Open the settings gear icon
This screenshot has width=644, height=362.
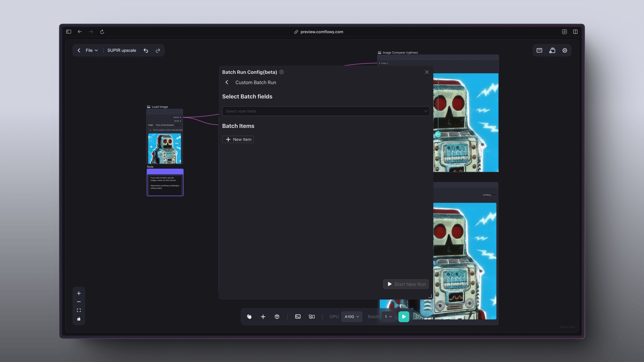coord(565,50)
